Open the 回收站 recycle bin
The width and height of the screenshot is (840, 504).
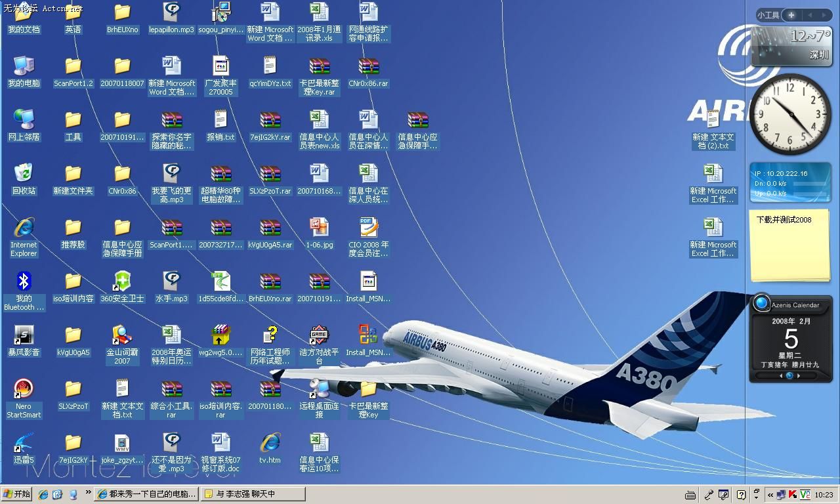[24, 180]
